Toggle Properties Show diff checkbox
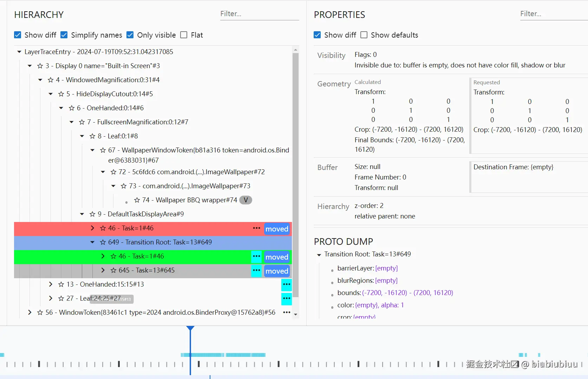 click(x=317, y=35)
